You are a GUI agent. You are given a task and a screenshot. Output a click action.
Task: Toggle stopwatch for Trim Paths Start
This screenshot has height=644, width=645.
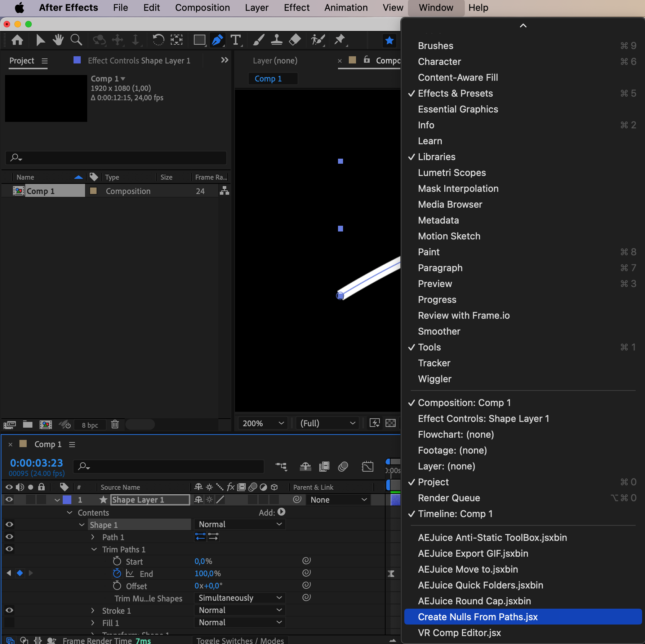(x=117, y=561)
